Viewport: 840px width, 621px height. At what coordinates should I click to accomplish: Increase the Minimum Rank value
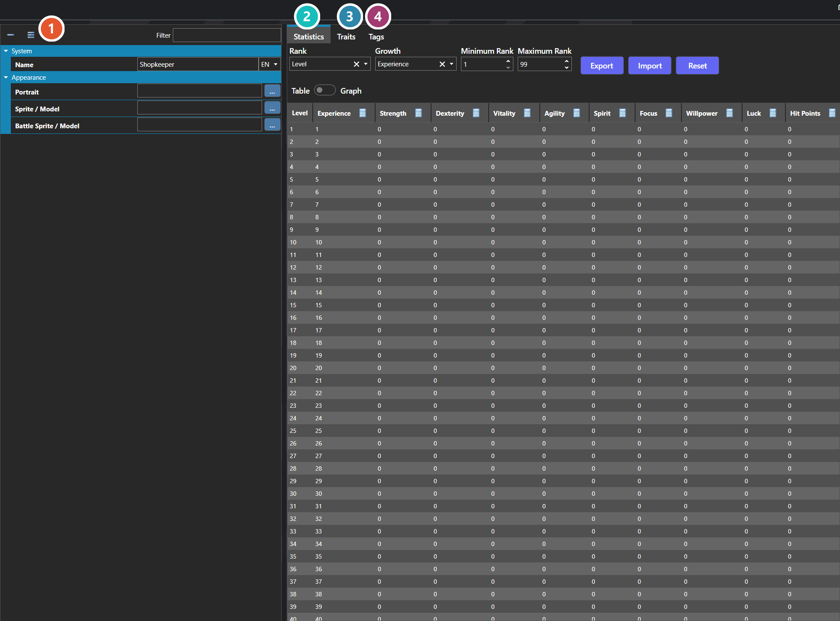508,61
